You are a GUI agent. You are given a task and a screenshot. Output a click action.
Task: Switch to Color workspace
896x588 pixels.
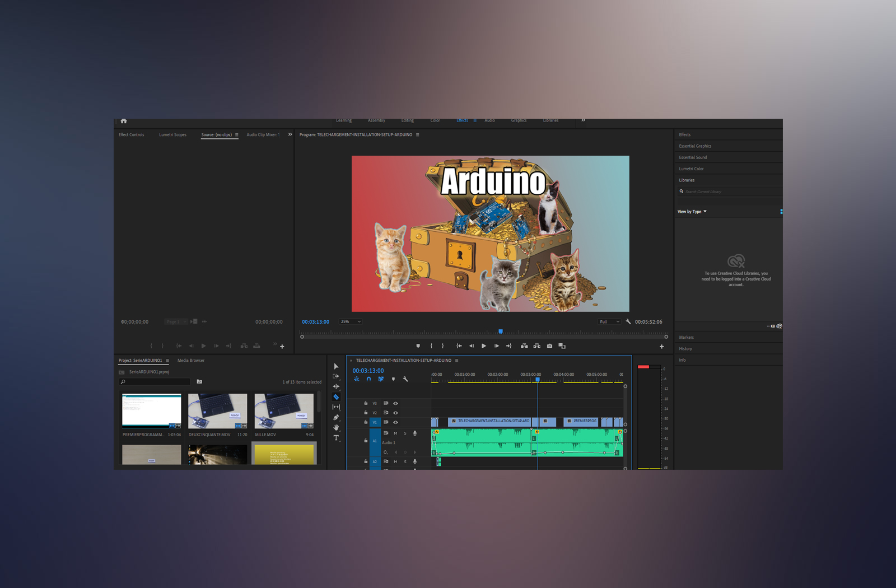click(x=435, y=120)
